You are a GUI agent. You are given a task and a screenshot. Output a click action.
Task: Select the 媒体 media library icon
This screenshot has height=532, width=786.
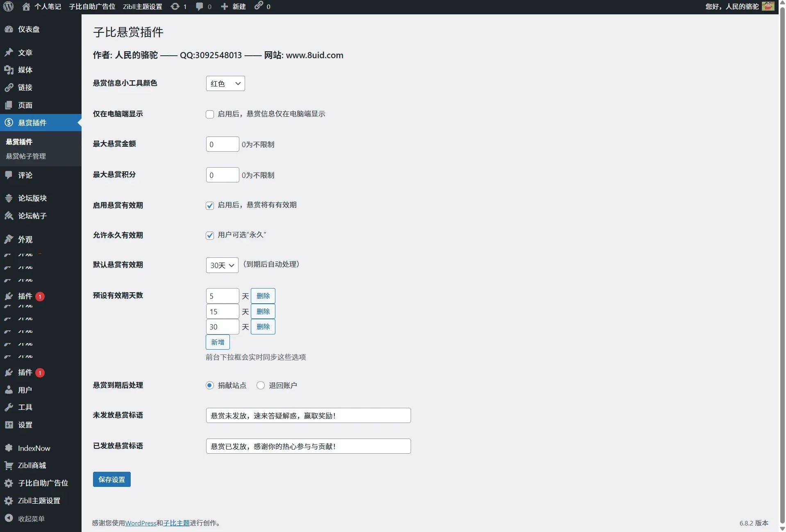click(x=9, y=70)
